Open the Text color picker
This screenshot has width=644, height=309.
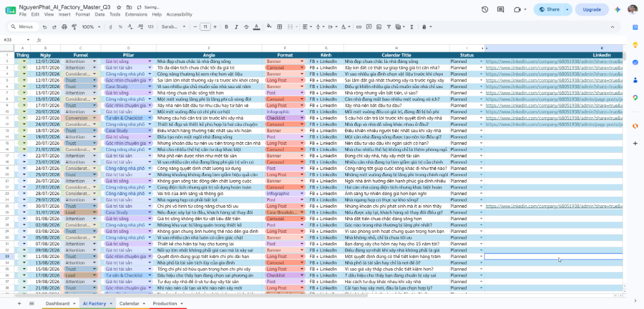click(257, 27)
